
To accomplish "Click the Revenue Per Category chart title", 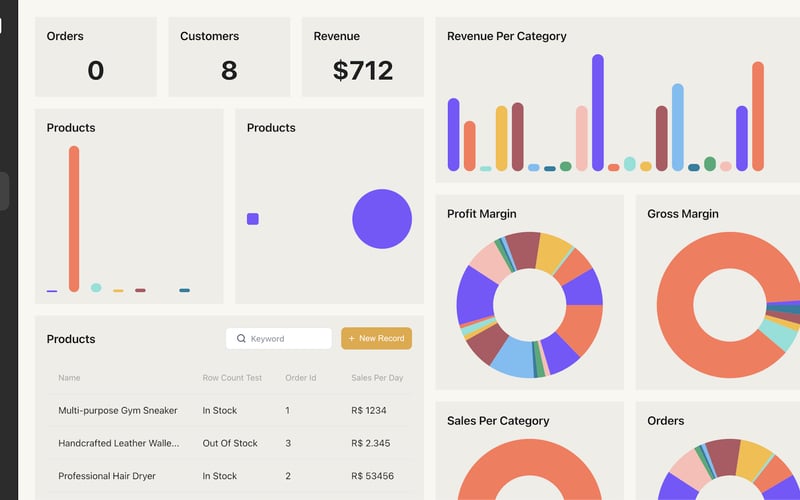I will pos(507,36).
